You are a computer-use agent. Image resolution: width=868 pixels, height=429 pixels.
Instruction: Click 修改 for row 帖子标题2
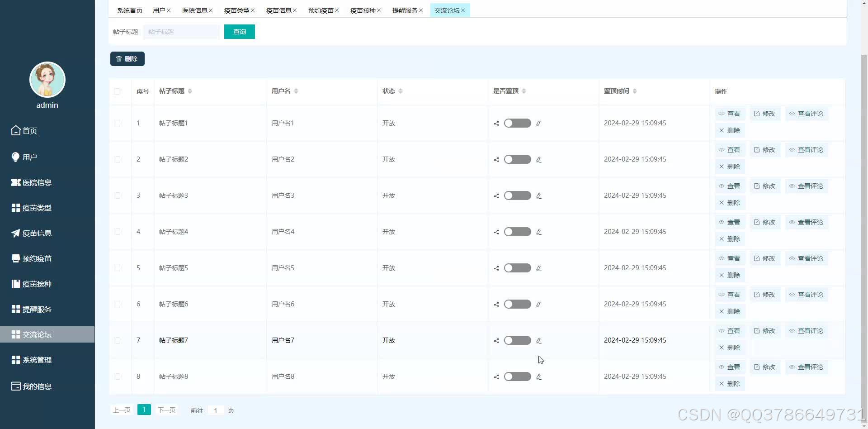(x=765, y=150)
